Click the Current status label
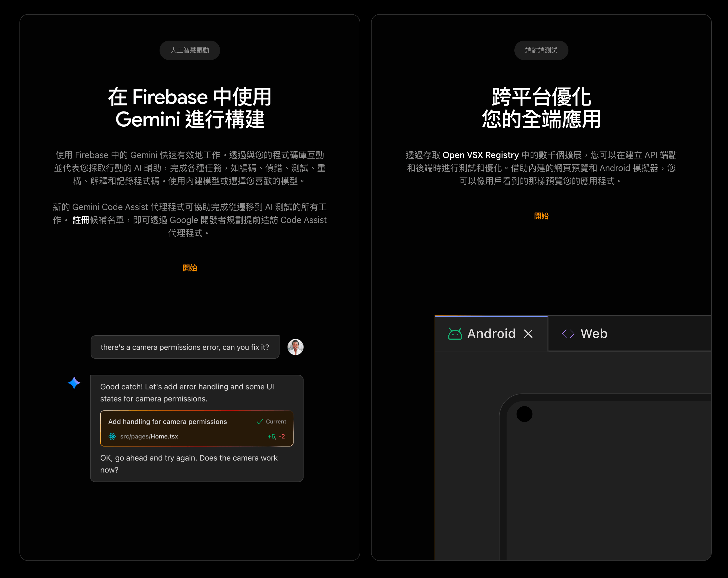The width and height of the screenshot is (728, 578). [276, 422]
